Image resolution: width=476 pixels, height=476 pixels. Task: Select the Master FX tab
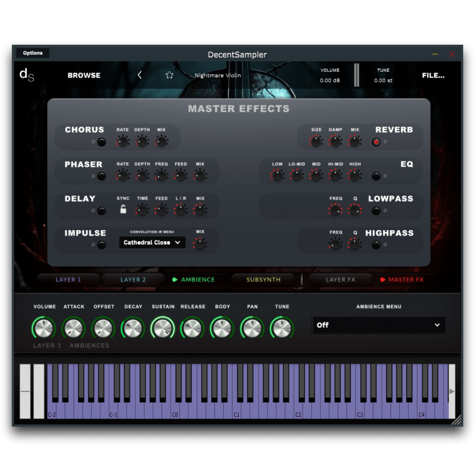tap(406, 280)
